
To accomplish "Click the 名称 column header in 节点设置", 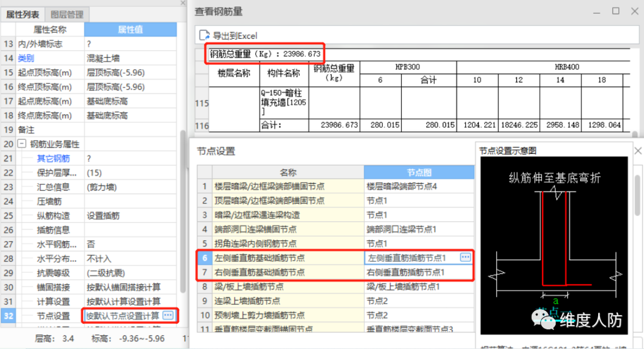I will click(x=288, y=172).
